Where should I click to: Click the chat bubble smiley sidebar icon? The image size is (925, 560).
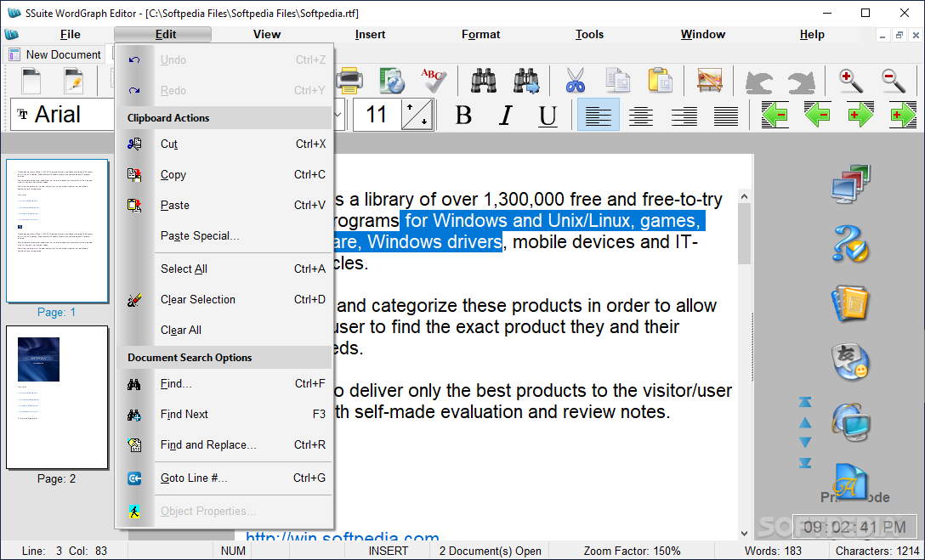(x=851, y=362)
